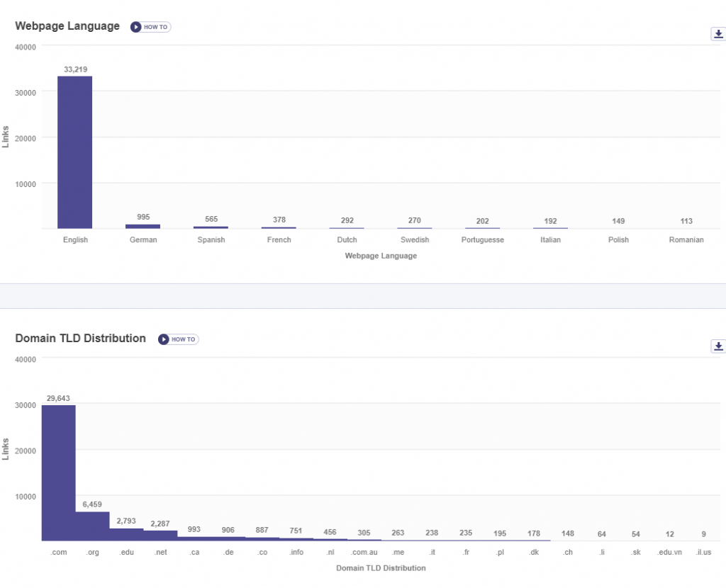Viewport: 726px width, 588px height.
Task: Click the Domain TLD Distribution chart title
Action: click(x=80, y=338)
